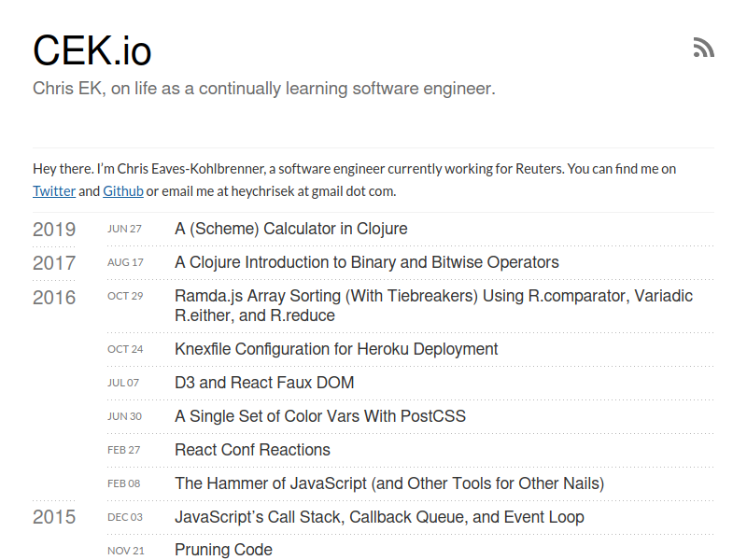Screen dimensions: 747x560
Task: Open the Twitter profile link
Action: [x=54, y=191]
